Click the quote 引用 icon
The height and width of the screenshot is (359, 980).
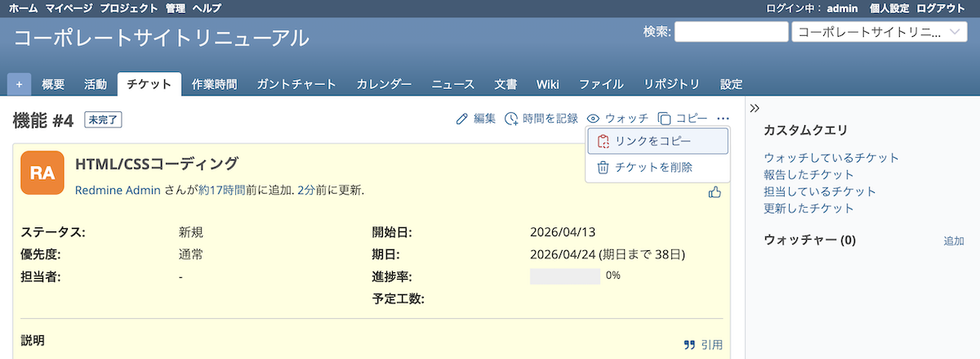689,345
